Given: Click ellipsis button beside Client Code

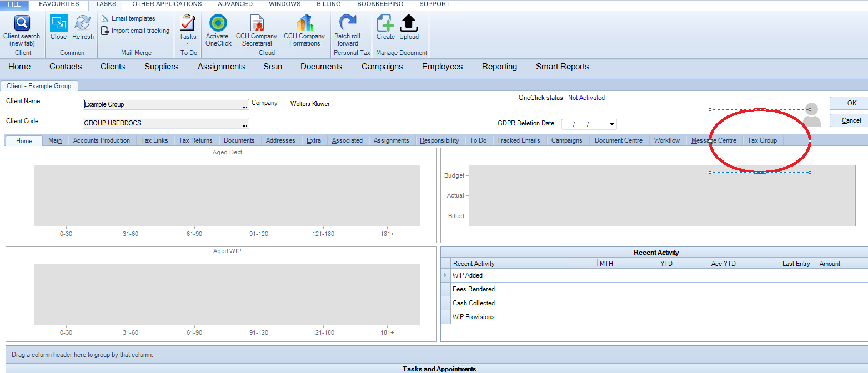Looking at the screenshot, I should (x=245, y=123).
